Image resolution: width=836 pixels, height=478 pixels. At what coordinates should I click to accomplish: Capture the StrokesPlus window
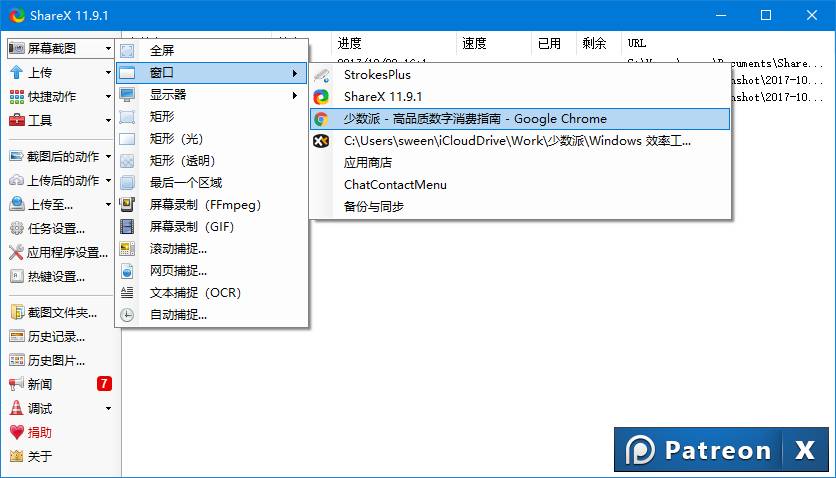click(520, 75)
